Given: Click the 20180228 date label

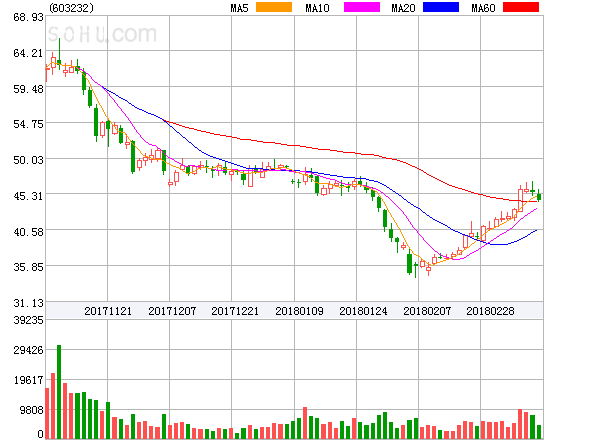Looking at the screenshot, I should [x=490, y=311].
